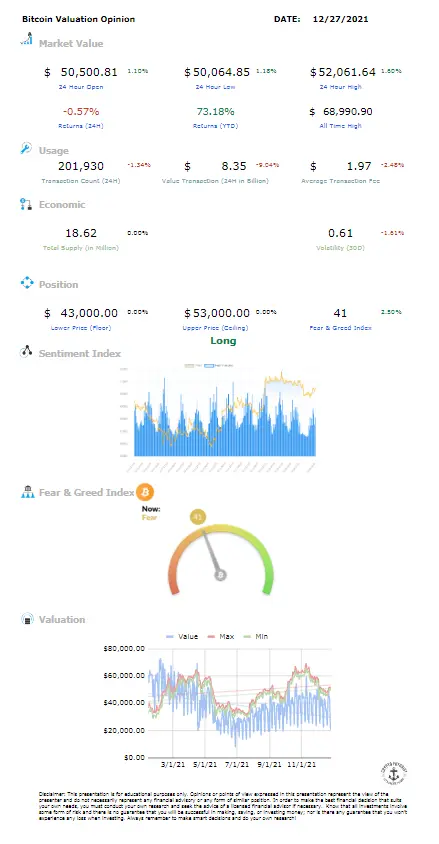
Task: Click the Returns (YTD) label
Action: 216,126
